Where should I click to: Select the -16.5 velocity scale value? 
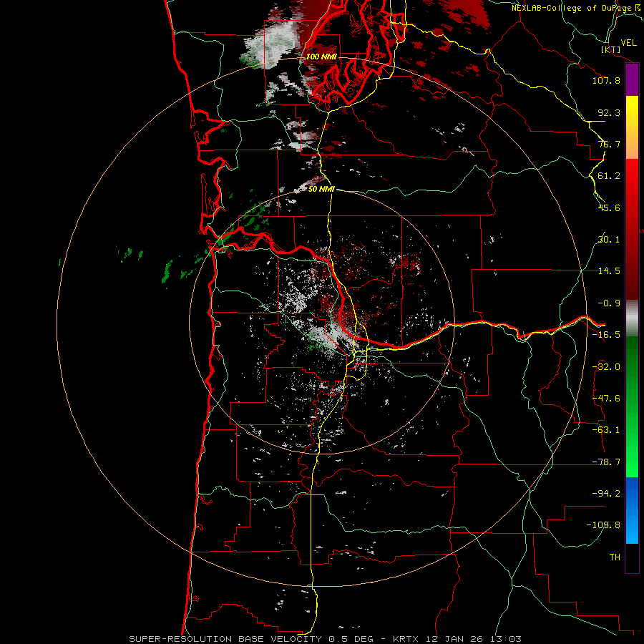(x=606, y=335)
